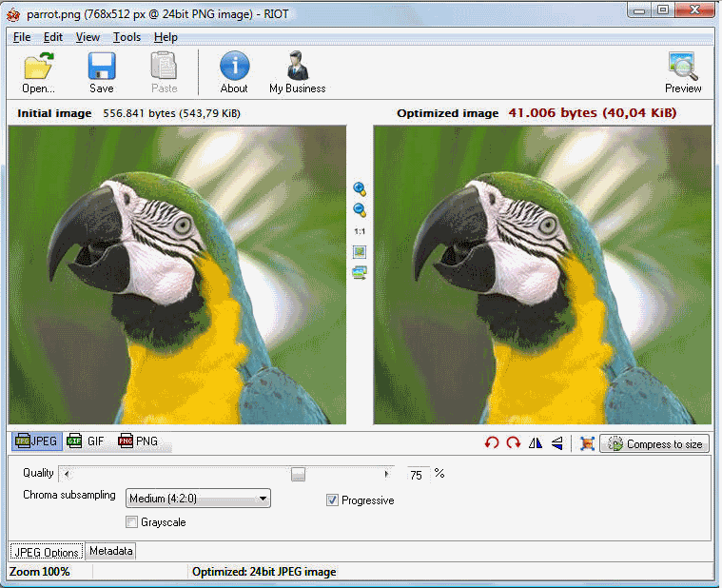The width and height of the screenshot is (722, 588).
Task: Disable the Progressive checkbox
Action: tap(333, 500)
